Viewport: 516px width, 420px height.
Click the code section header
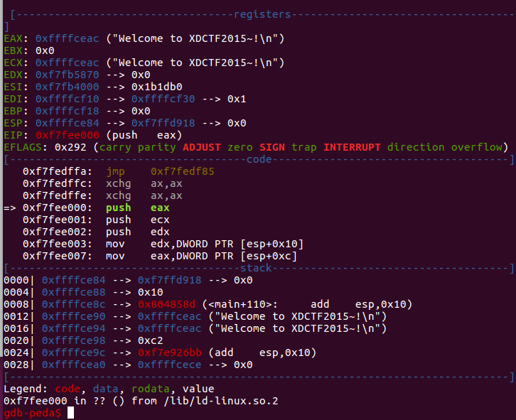tap(259, 159)
